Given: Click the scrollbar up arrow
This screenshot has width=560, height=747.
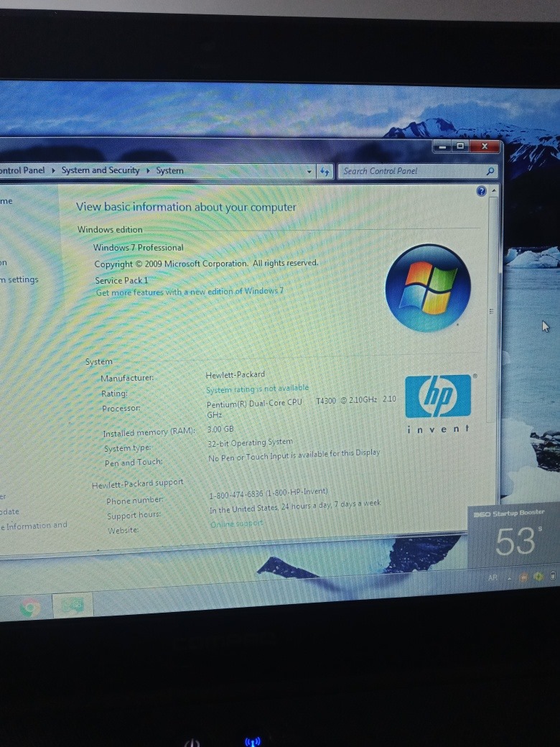Looking at the screenshot, I should (493, 190).
